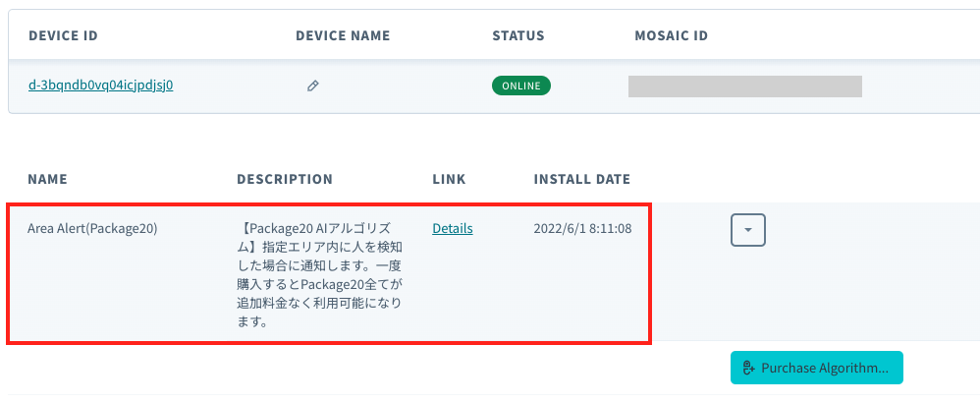Select the device row in the device table
This screenshot has height=403, width=980.
coord(494,86)
